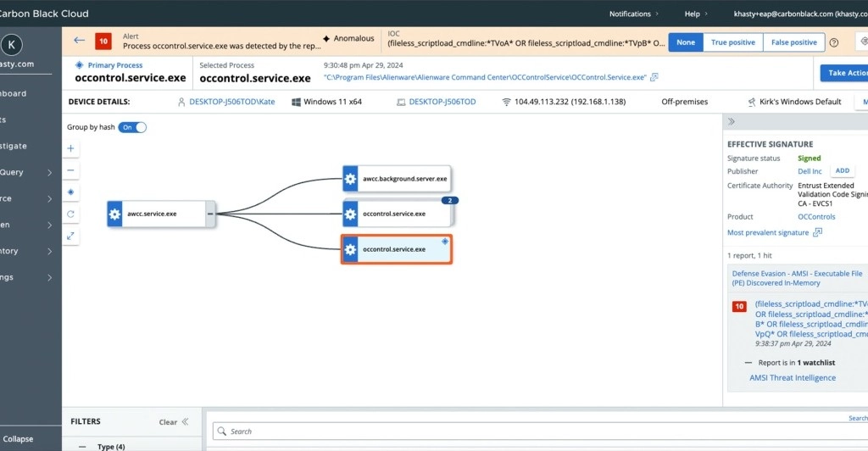The image size is (868, 451).
Task: Click the red severity 10 alert badge
Action: coord(103,42)
